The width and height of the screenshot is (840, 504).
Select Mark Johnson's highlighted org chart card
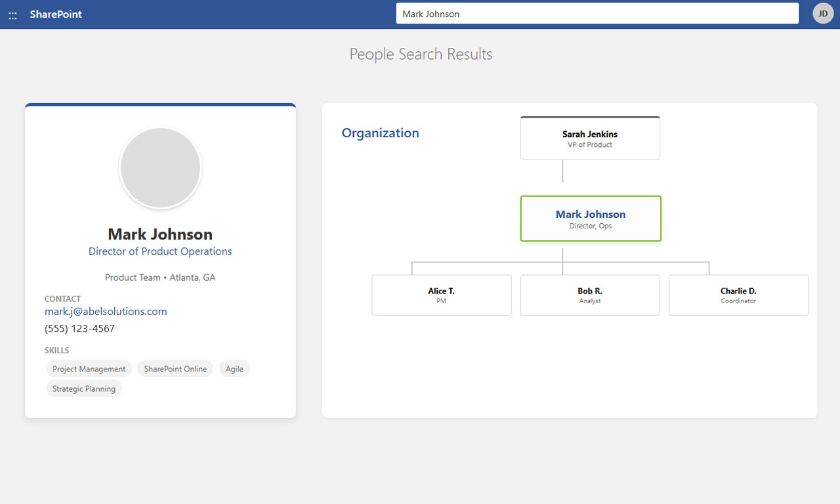[590, 219]
